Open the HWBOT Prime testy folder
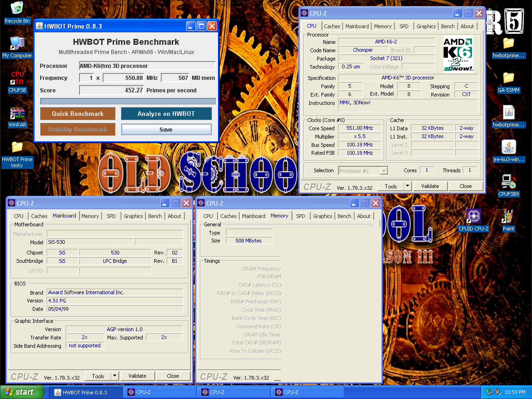The image size is (532, 399). 17,148
